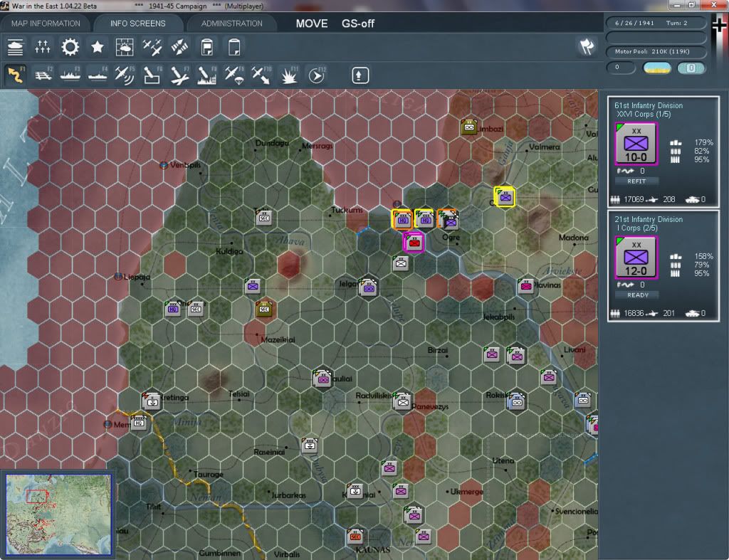Select the blue unit at Rokiskis
This screenshot has height=560, width=729.
516,401
